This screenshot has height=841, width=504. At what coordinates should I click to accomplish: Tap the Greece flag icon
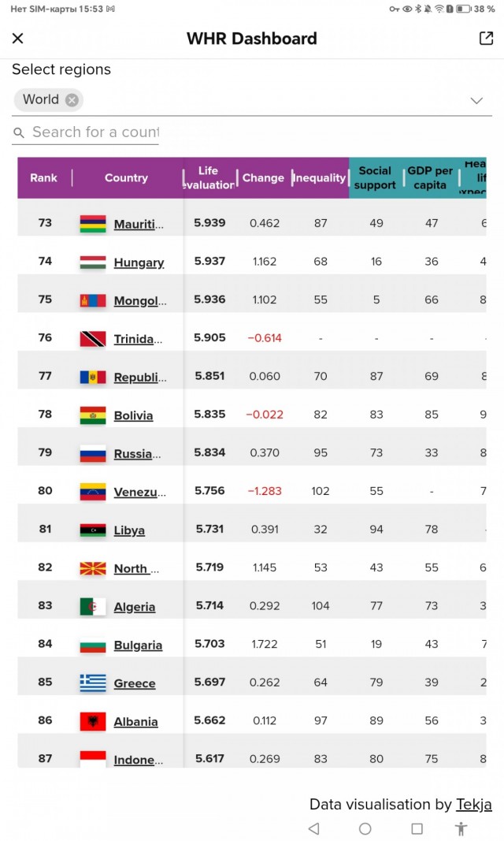[x=93, y=683]
